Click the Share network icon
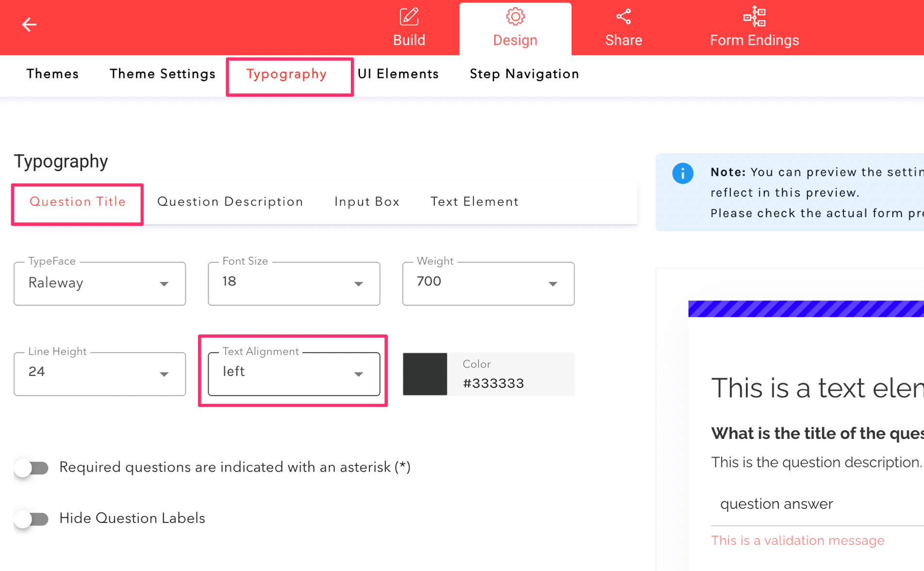 click(x=623, y=17)
